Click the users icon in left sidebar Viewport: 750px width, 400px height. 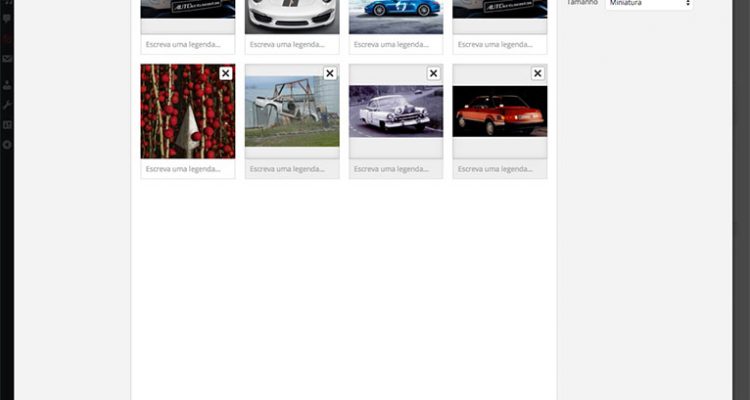(7, 83)
